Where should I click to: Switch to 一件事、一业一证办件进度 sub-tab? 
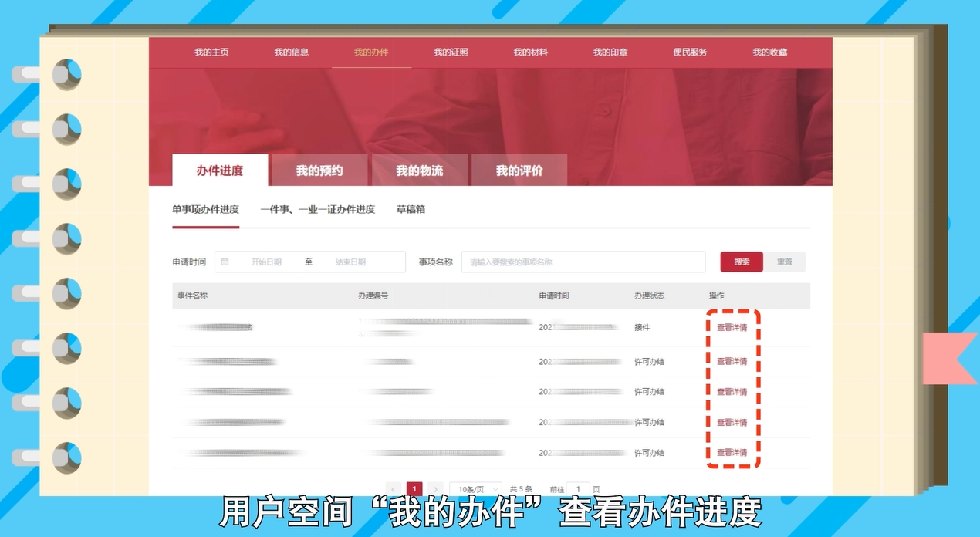pos(319,209)
